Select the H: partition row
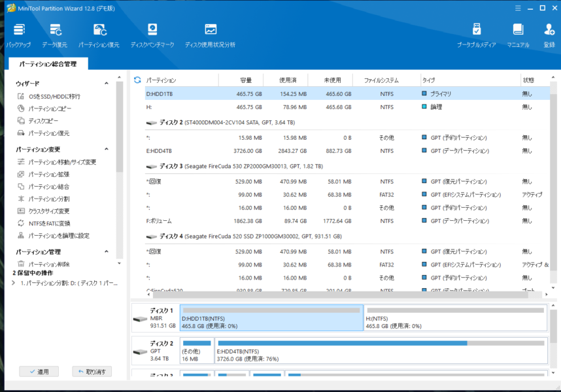The image size is (561, 392). pyautogui.click(x=347, y=107)
